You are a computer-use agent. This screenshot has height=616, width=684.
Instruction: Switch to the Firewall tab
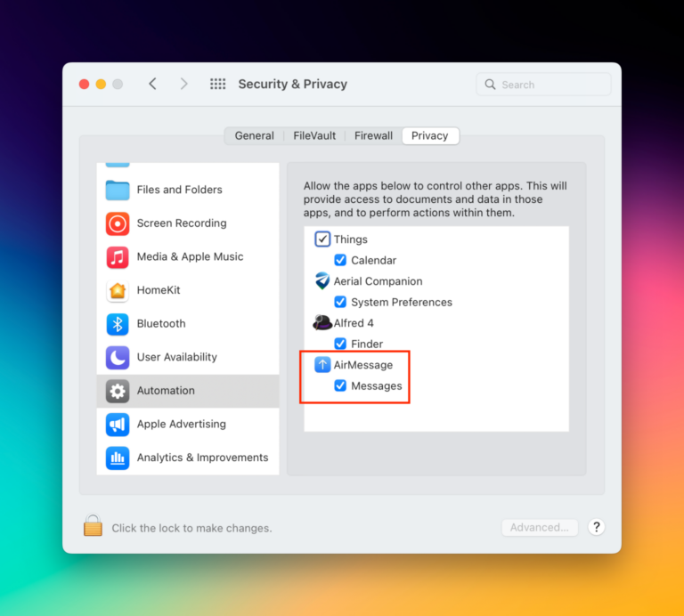click(x=373, y=136)
